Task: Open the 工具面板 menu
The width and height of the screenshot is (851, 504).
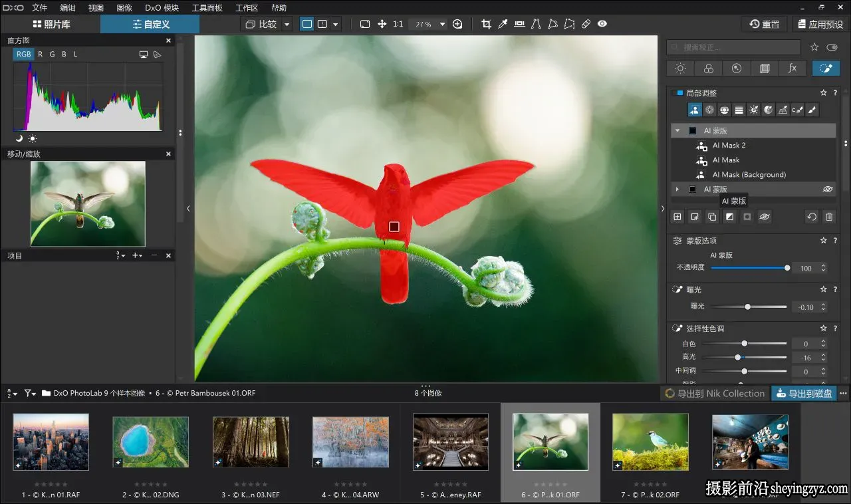Action: pos(207,8)
